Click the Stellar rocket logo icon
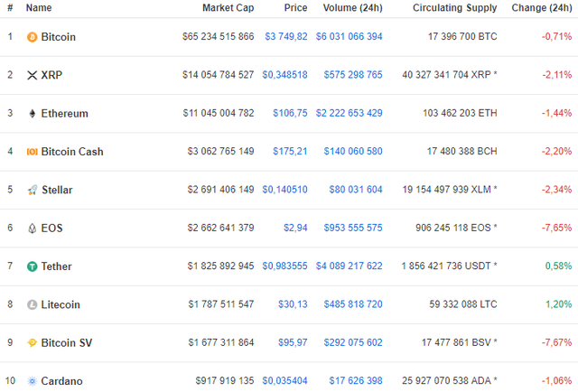This screenshot has width=578, height=392. 33,190
